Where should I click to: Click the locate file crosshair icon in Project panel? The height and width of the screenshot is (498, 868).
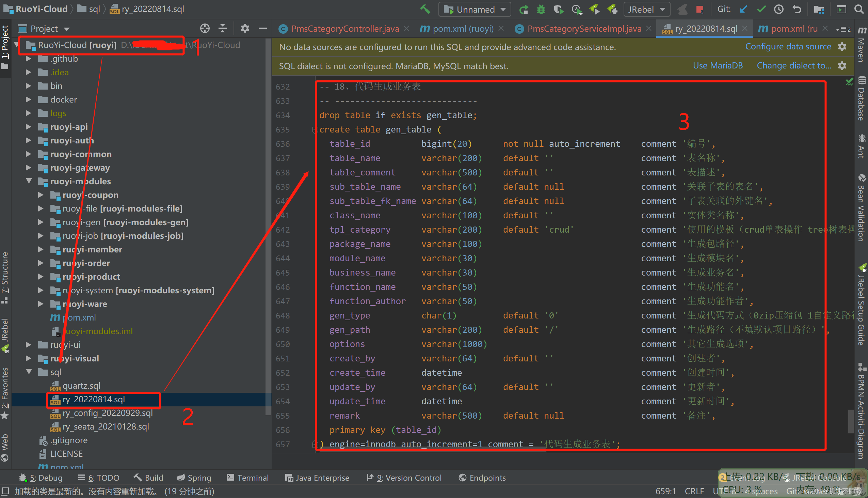[x=205, y=28]
